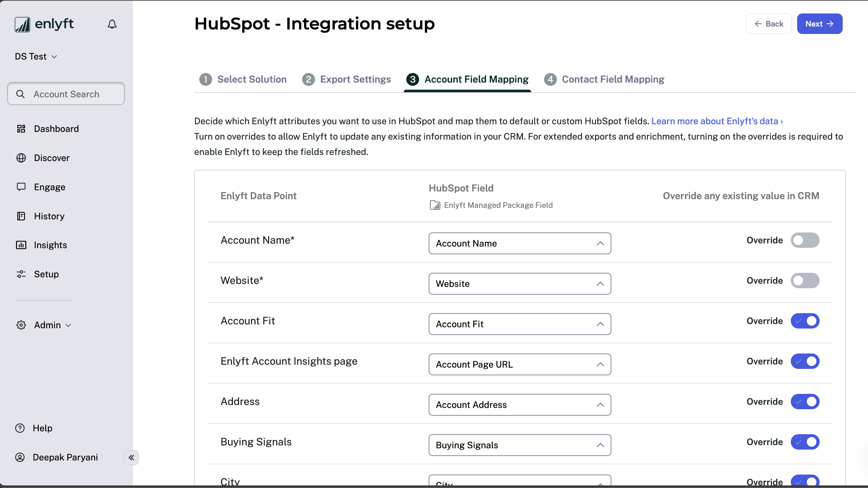Collapse sidebar with double chevron icon

pos(131,457)
